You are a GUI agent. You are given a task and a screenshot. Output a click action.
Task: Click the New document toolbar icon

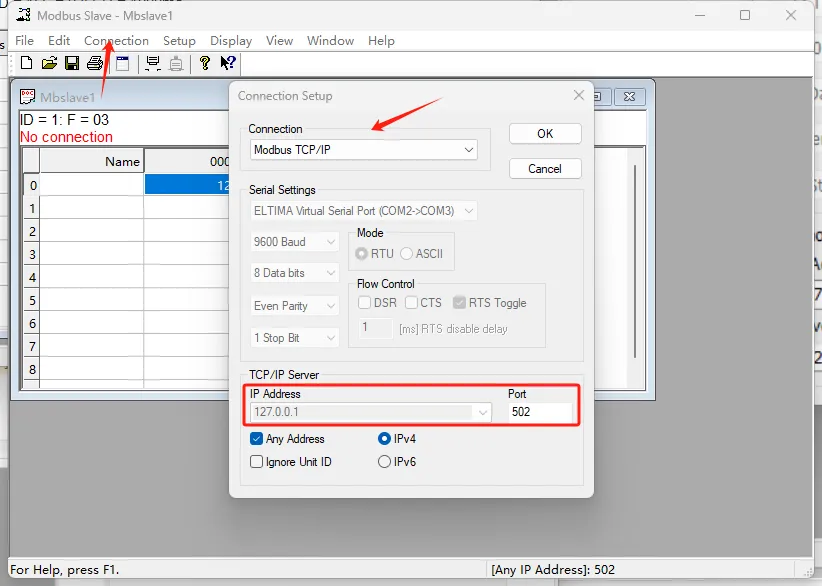(26, 63)
